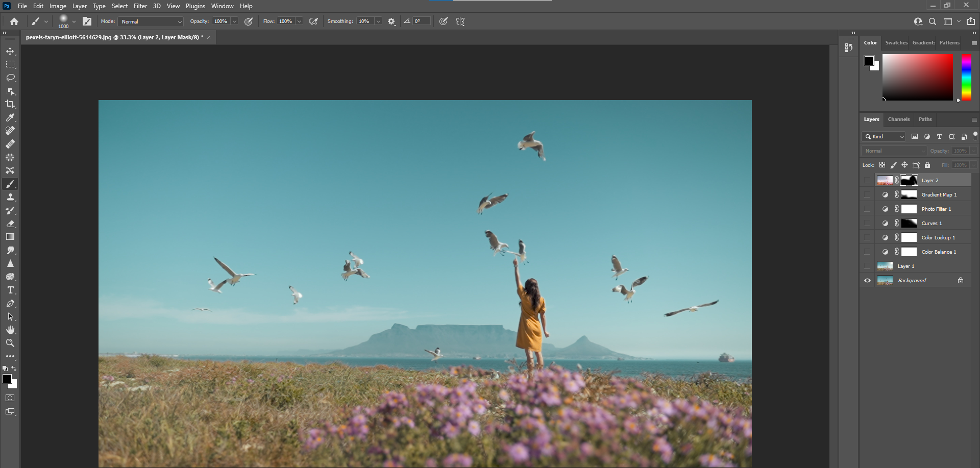Image resolution: width=980 pixels, height=468 pixels.
Task: Choose the Crop tool
Action: tap(10, 104)
